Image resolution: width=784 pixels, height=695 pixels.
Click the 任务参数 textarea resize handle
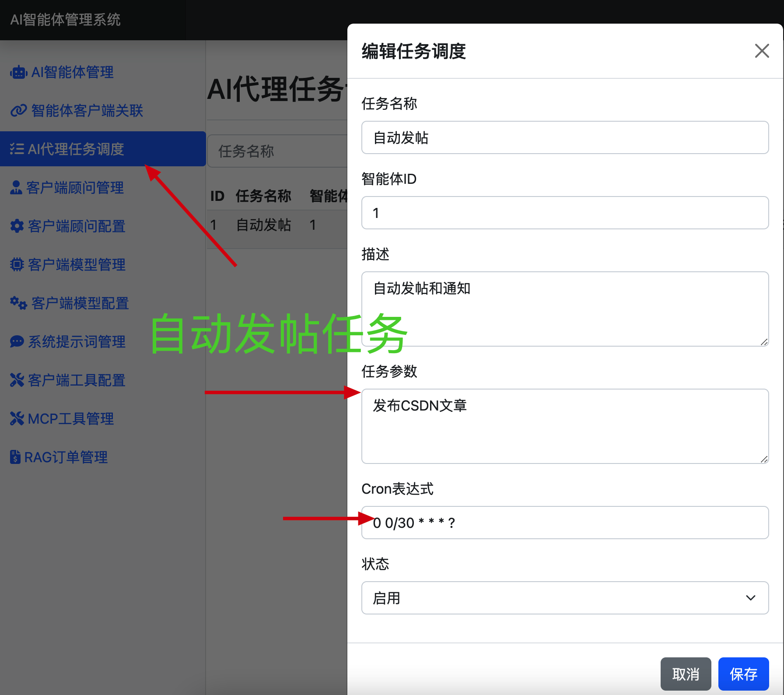tap(764, 459)
